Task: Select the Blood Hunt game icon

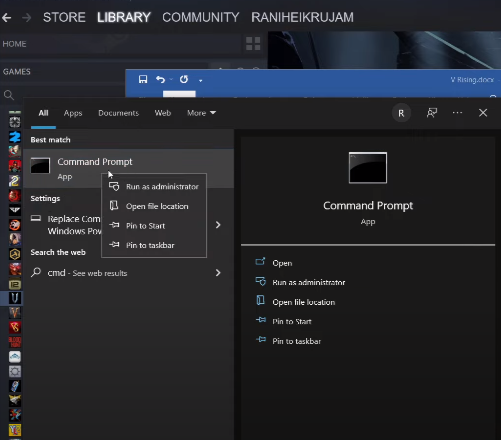Action: tap(15, 342)
